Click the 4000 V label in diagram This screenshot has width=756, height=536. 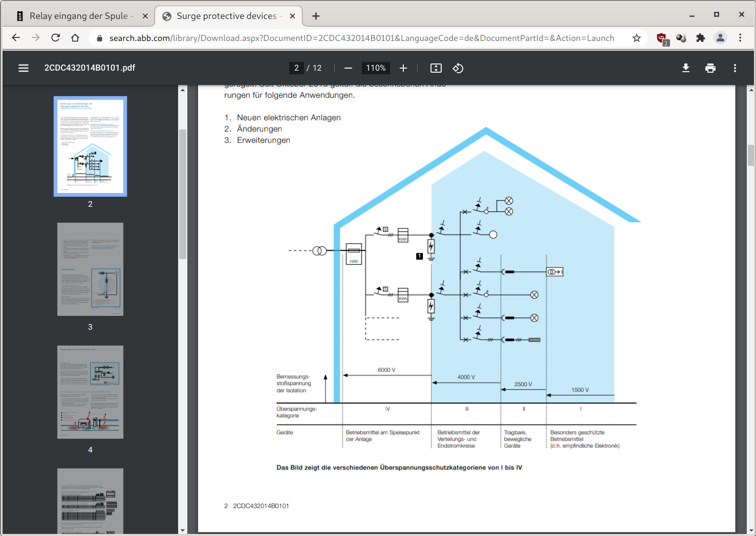coord(466,377)
